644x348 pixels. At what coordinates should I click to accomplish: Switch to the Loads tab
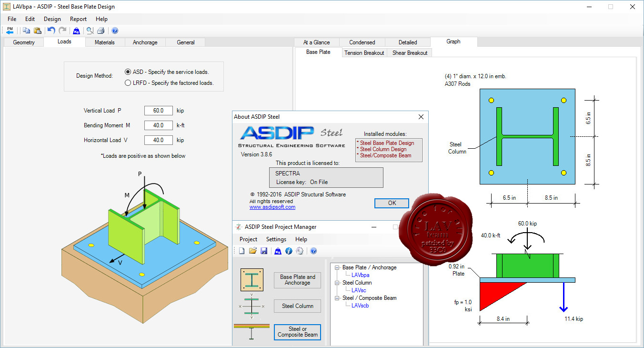click(64, 41)
